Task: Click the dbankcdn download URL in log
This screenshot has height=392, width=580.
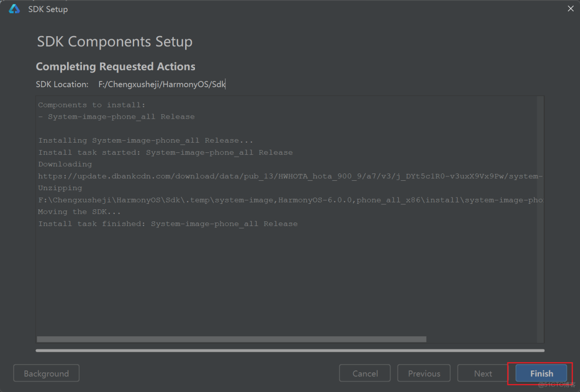Action: pyautogui.click(x=290, y=176)
